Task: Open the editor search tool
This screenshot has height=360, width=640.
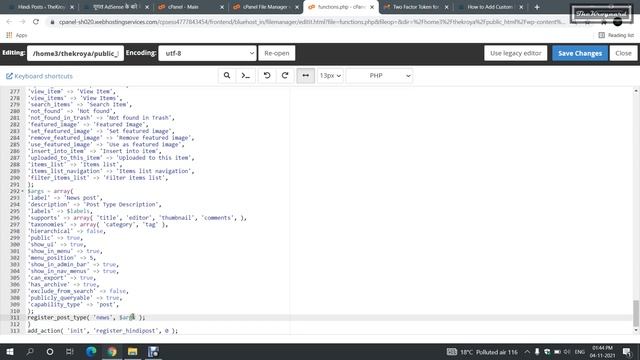Action: tap(227, 76)
